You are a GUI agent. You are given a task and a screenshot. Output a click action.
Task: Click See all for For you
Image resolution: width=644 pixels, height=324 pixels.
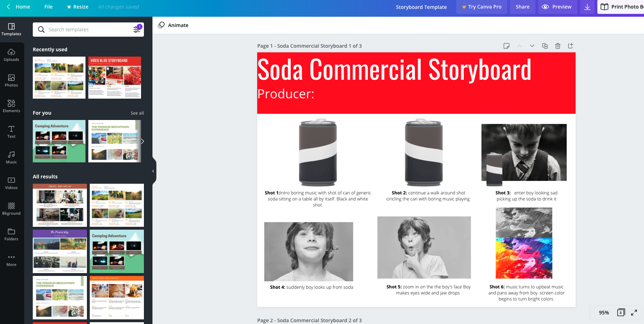coord(137,113)
